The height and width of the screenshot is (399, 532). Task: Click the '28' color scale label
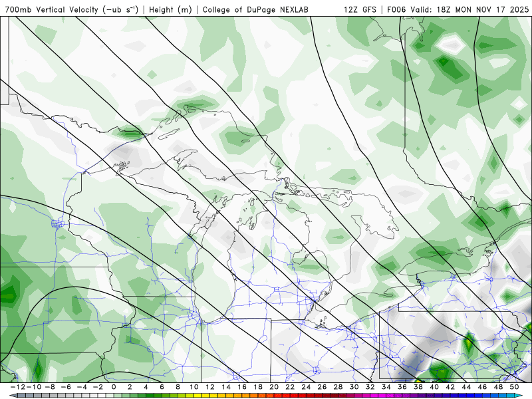(x=338, y=387)
